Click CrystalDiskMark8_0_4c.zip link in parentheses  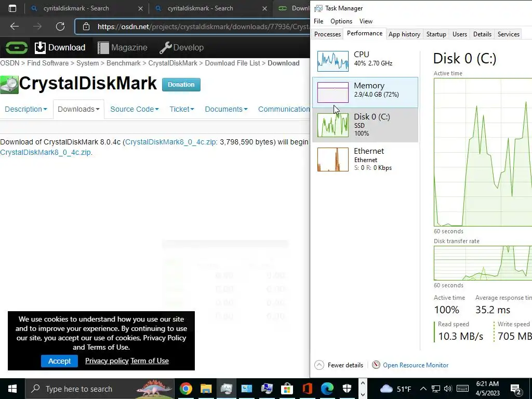pyautogui.click(x=170, y=142)
